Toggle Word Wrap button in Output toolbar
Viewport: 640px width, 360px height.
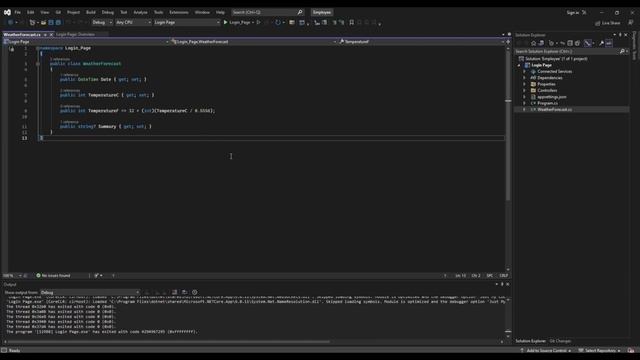(184, 292)
